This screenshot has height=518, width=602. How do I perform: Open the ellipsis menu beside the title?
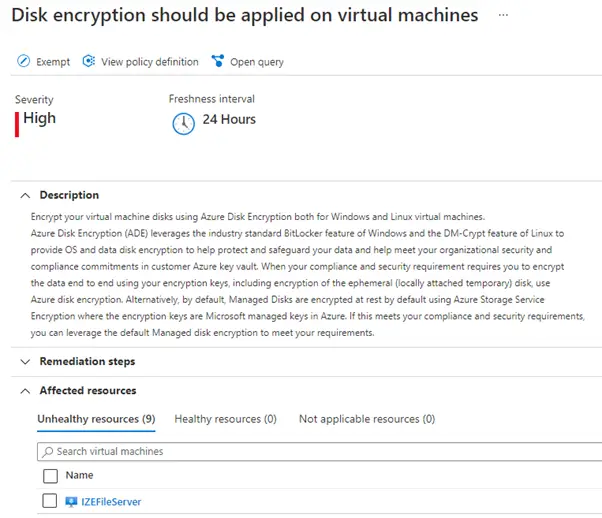(x=503, y=17)
